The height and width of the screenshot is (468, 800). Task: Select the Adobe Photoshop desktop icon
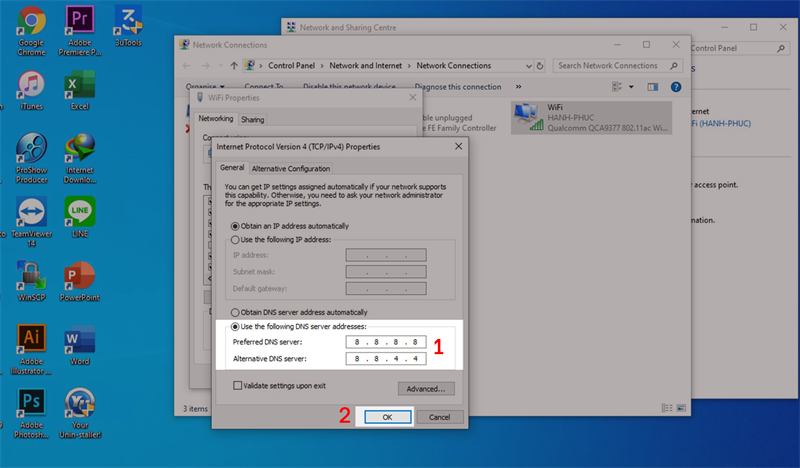tap(31, 413)
